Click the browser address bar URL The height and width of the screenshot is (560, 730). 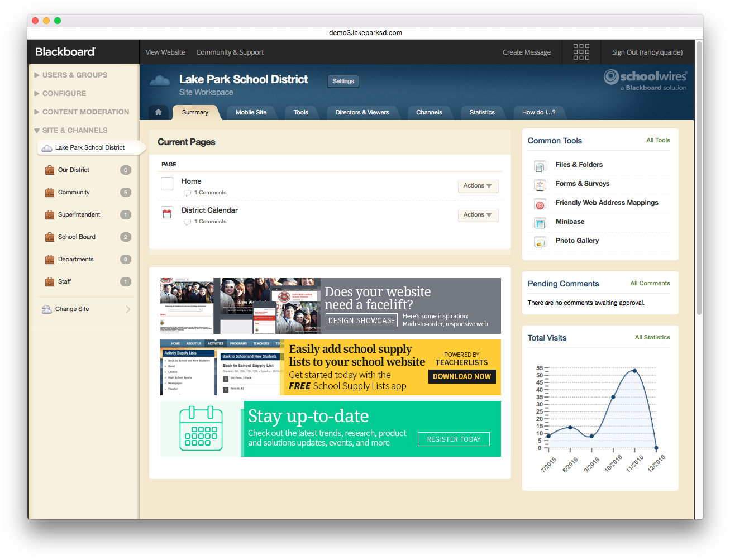(x=365, y=33)
